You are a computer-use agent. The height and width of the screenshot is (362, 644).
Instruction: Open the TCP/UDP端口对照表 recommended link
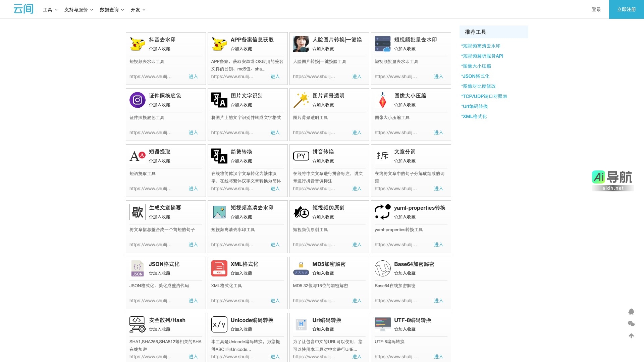(x=484, y=96)
